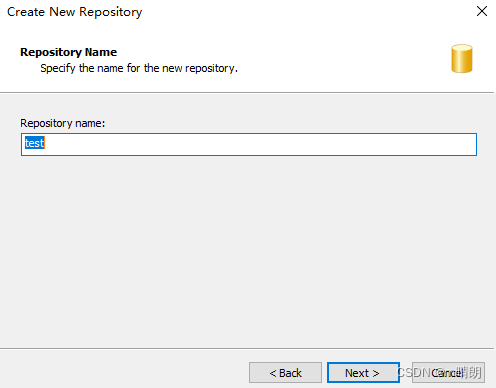
Task: Go back with the Back button
Action: tap(285, 372)
